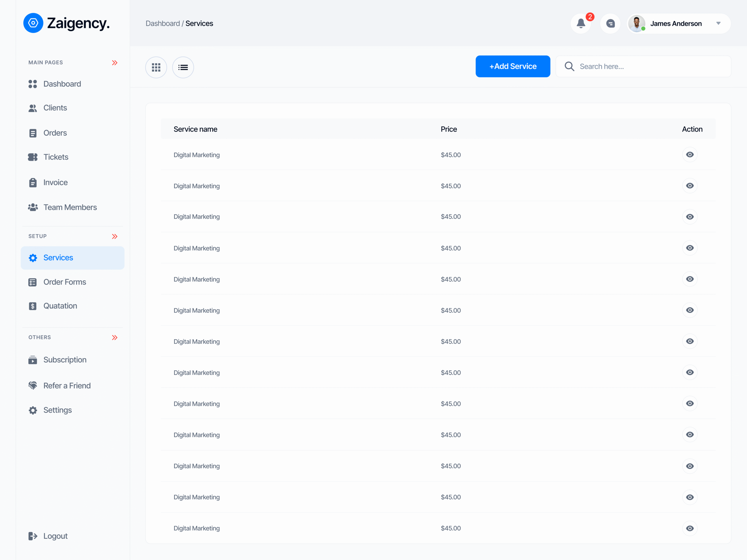View the fourth service row details
This screenshot has height=560, width=747.
690,248
